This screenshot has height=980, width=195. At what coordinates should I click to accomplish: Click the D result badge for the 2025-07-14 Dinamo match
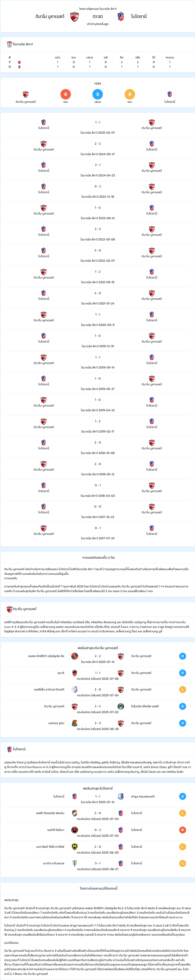coord(182,656)
